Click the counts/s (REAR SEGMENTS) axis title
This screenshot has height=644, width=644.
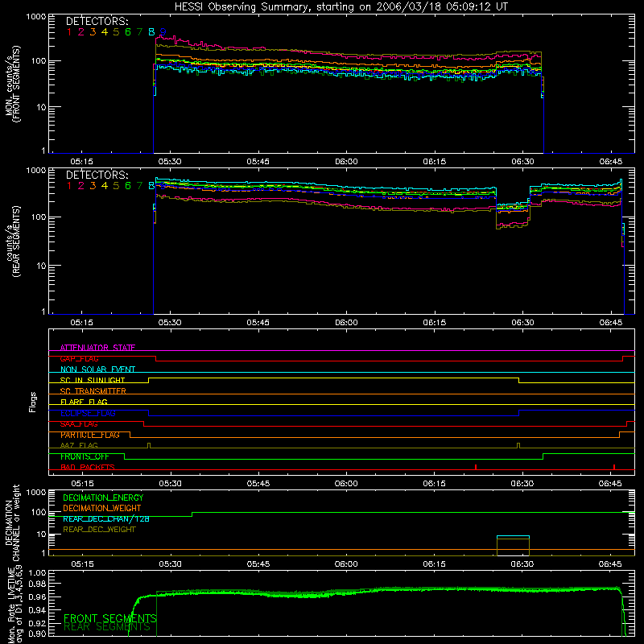(12, 242)
